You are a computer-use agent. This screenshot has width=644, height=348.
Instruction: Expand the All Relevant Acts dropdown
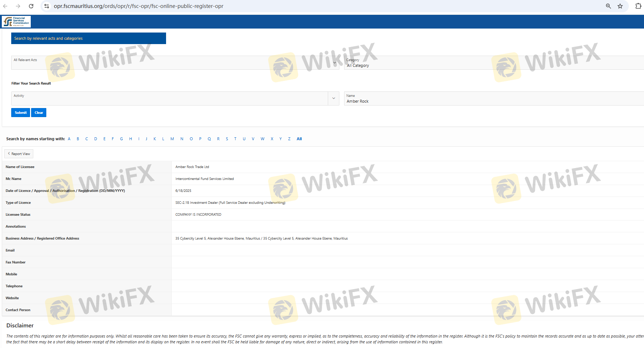click(175, 63)
